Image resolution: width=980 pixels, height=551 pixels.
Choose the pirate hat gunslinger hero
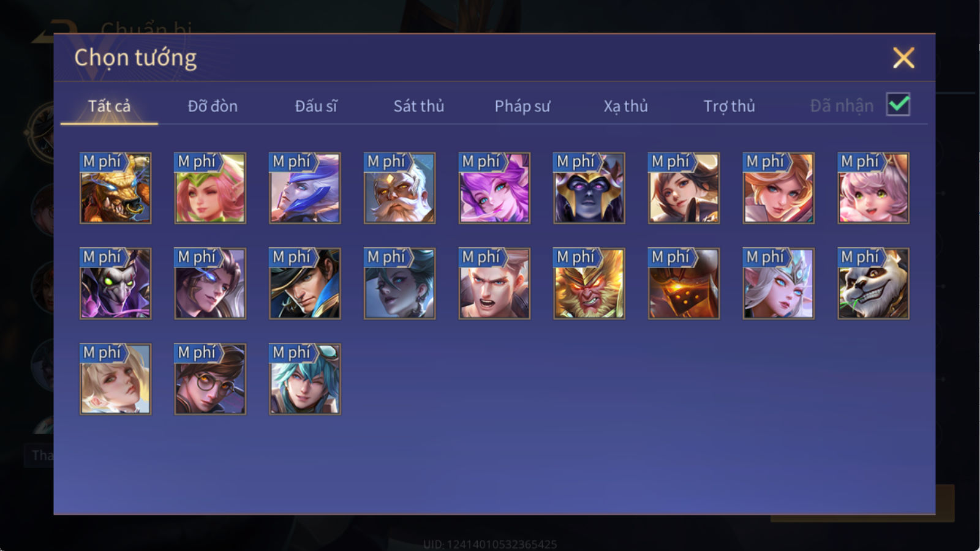pos(304,283)
